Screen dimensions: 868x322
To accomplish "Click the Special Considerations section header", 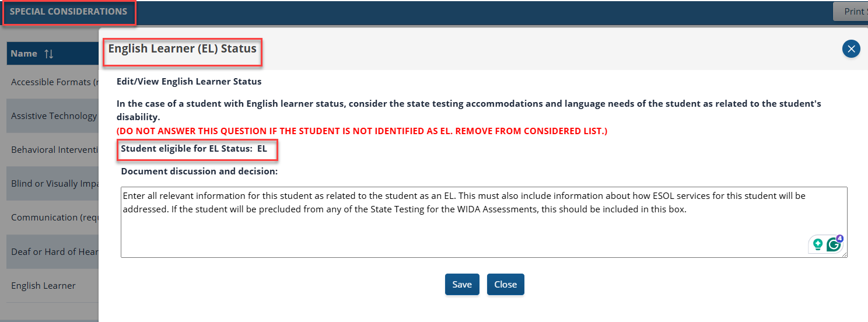I will (x=68, y=12).
